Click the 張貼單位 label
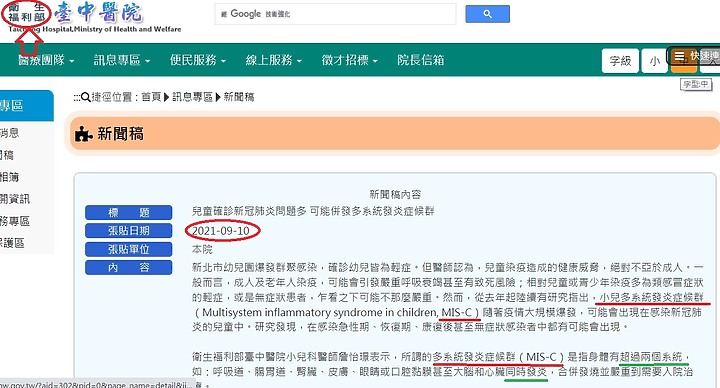Screen dimensions: 720x388 pos(129,249)
